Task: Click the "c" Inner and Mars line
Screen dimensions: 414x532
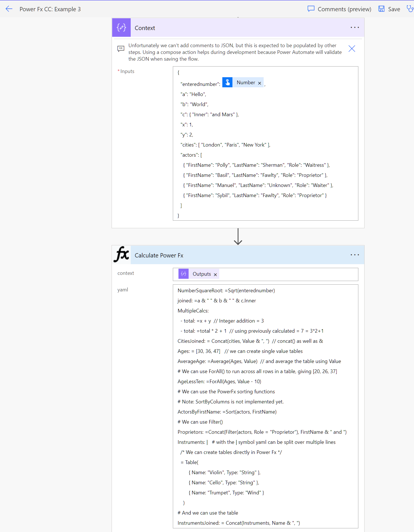Action: click(x=209, y=115)
